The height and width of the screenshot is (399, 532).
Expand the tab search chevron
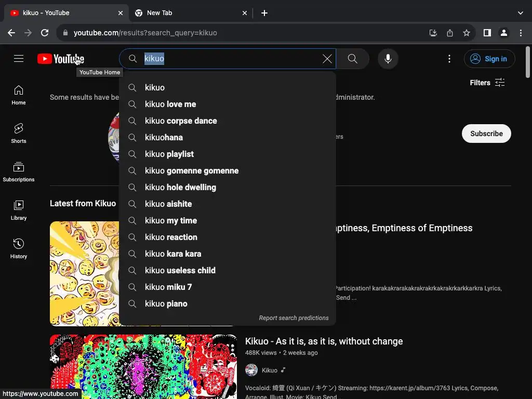pos(521,13)
